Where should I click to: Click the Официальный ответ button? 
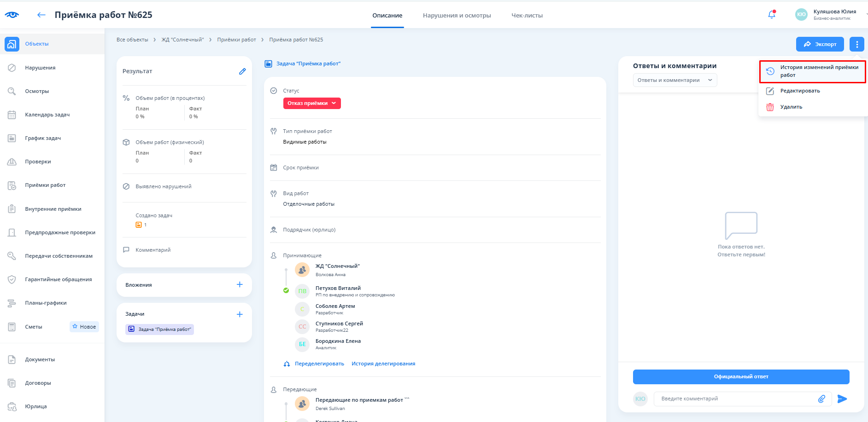[741, 377]
